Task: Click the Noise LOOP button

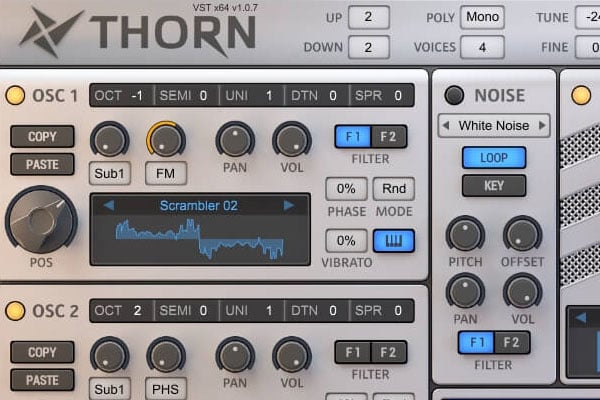Action: click(494, 157)
